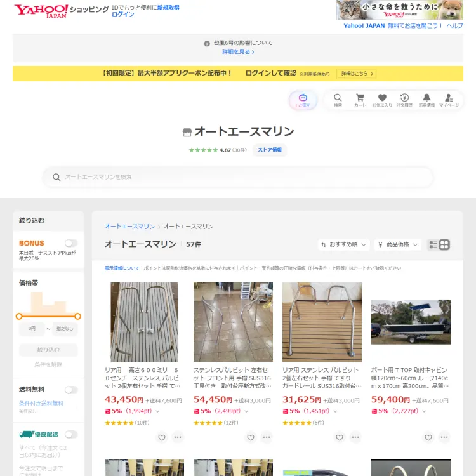Open the 商品価格 price display dropdown

[398, 245]
